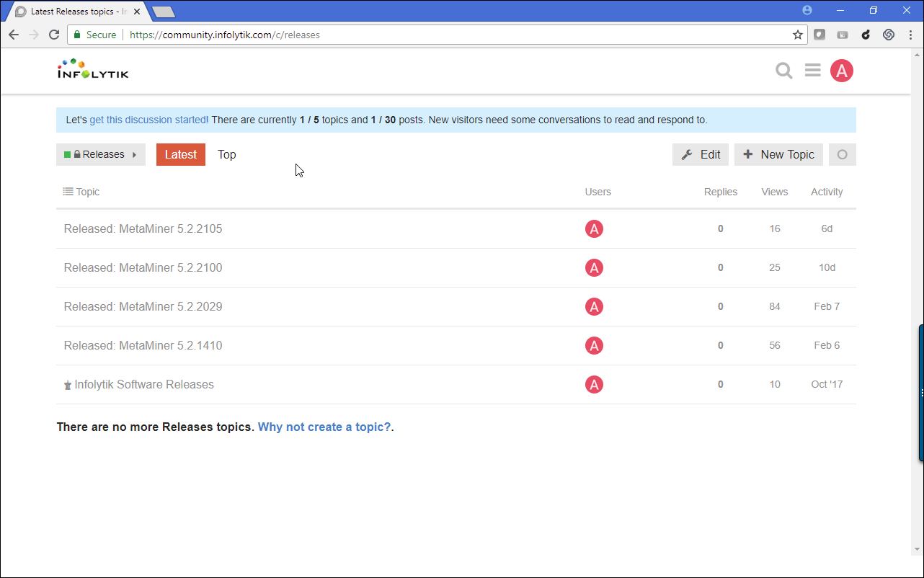Open the forum search magnifier icon
Screen dimensions: 924x578
pos(784,71)
